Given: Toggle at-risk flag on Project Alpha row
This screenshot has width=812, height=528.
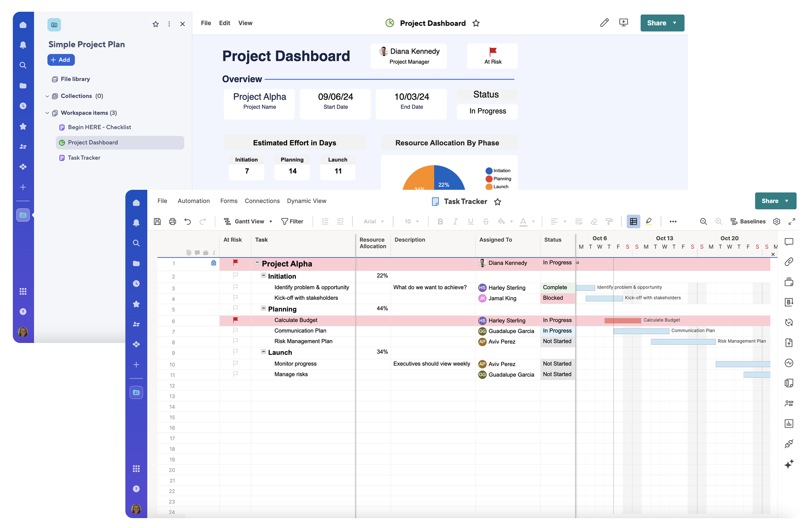Looking at the screenshot, I should [x=236, y=263].
